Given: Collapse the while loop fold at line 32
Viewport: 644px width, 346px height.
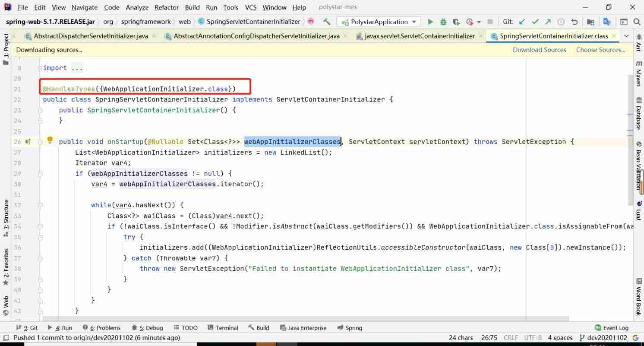Looking at the screenshot, I should click(x=40, y=205).
